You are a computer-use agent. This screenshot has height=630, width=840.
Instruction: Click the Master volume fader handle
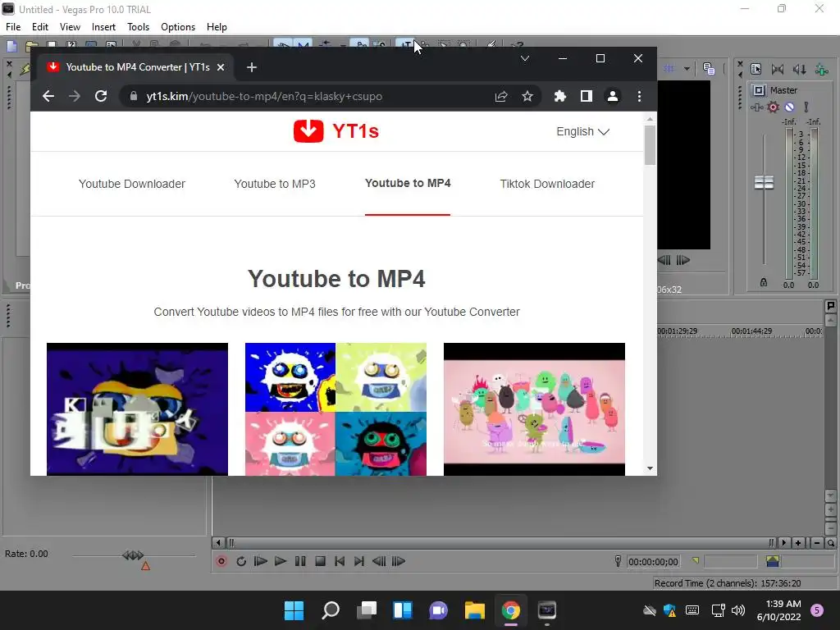point(764,183)
